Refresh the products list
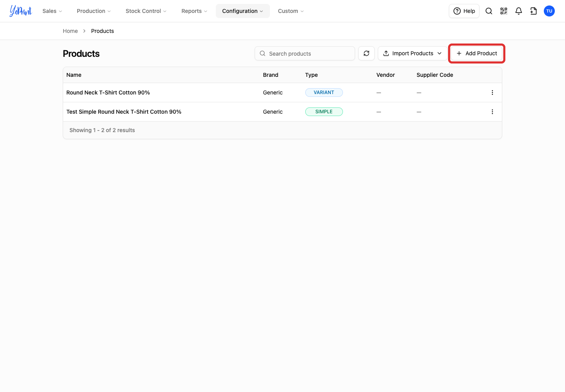This screenshot has height=392, width=565. pos(366,53)
